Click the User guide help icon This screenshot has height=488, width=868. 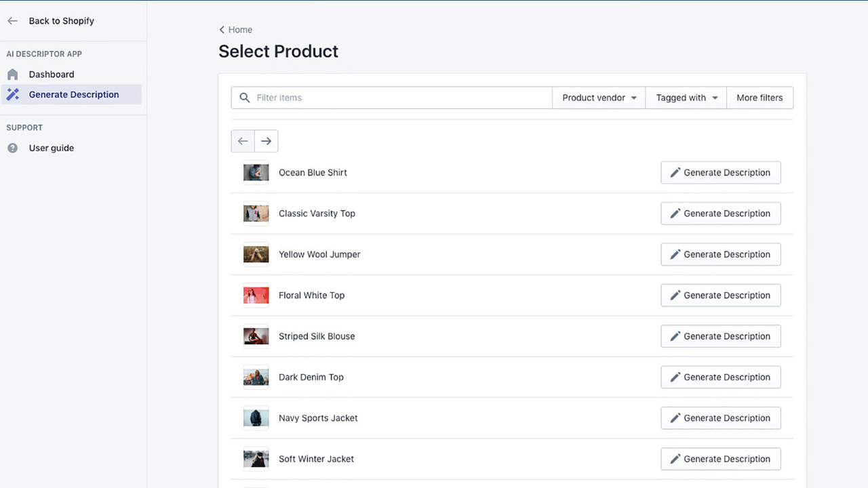(x=12, y=148)
